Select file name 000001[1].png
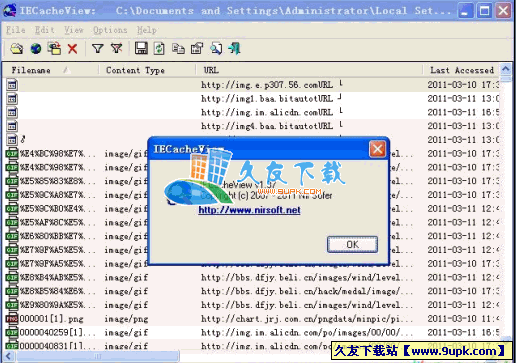The width and height of the screenshot is (516, 363). click(x=51, y=319)
